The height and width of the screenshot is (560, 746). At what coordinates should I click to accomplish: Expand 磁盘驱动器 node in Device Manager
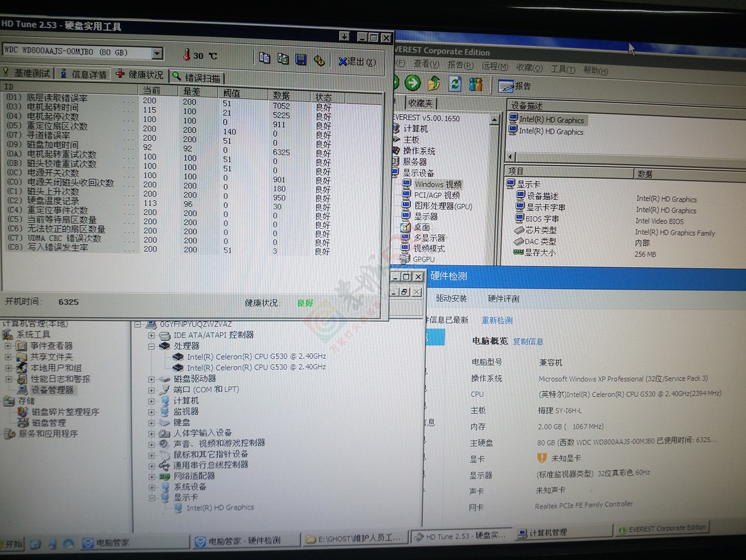point(151,379)
